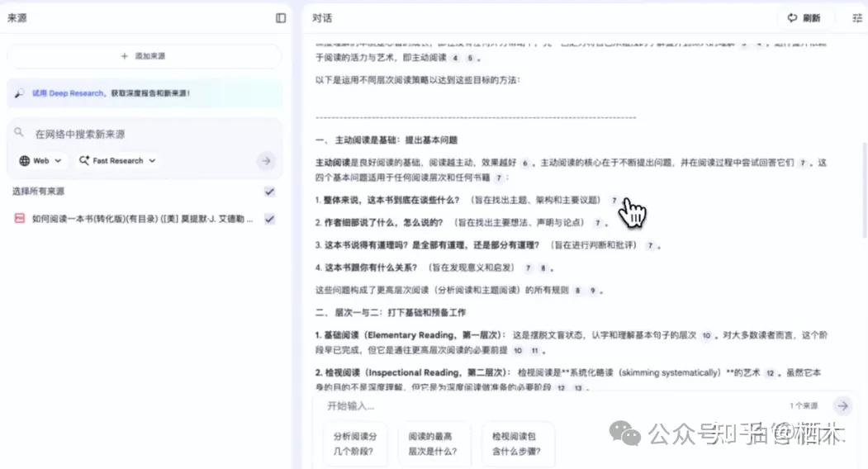Click the source search submit arrow

click(265, 161)
